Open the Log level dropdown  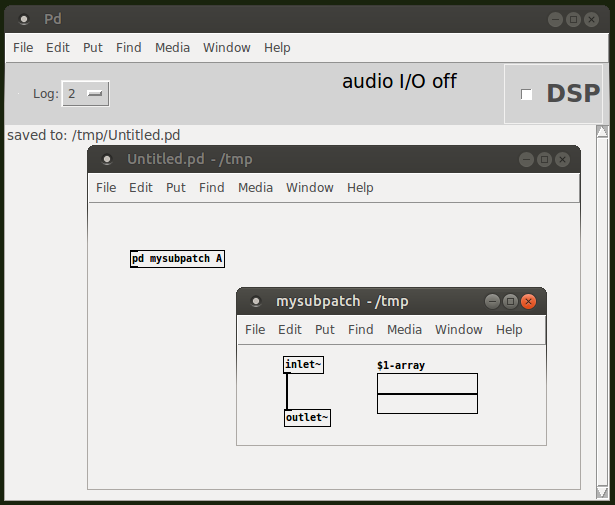(86, 94)
